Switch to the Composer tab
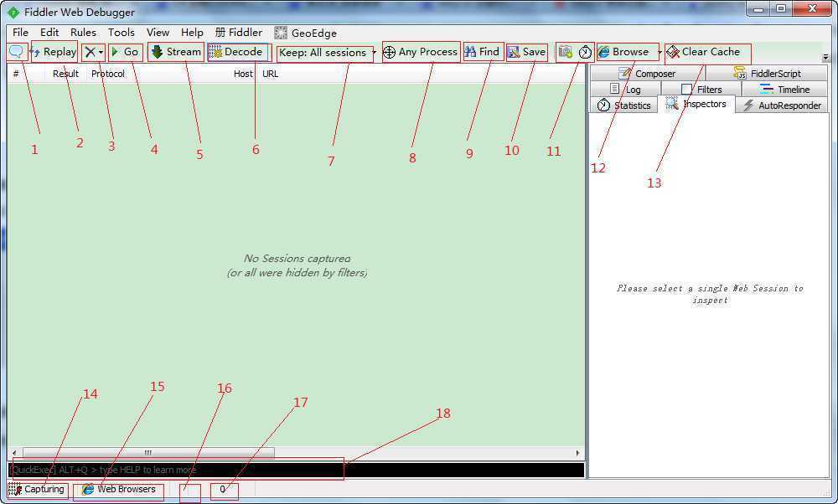Viewport: 838px width, 504px height. (x=647, y=73)
